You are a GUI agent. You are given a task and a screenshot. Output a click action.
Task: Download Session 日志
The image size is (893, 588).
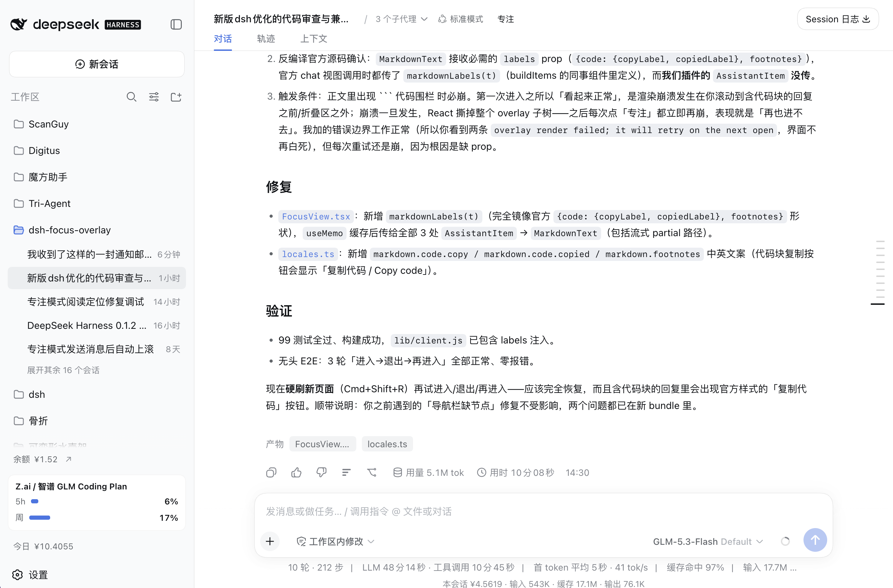(x=838, y=19)
